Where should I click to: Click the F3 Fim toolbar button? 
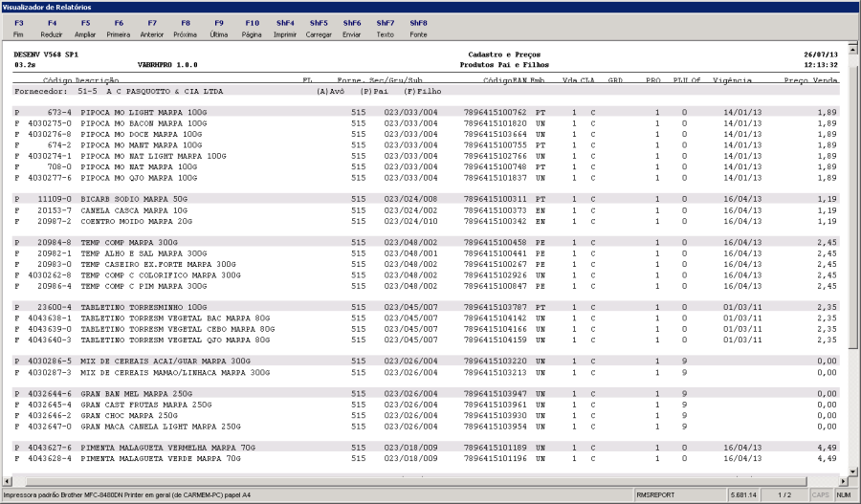click(x=19, y=29)
